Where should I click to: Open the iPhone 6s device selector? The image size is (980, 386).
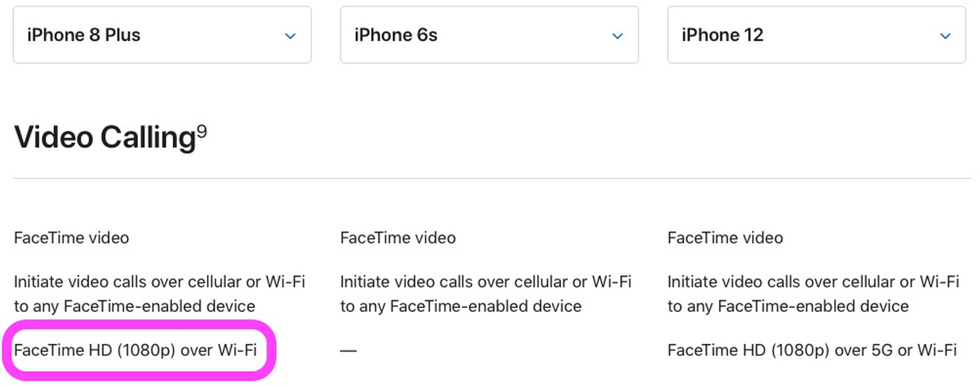point(489,35)
